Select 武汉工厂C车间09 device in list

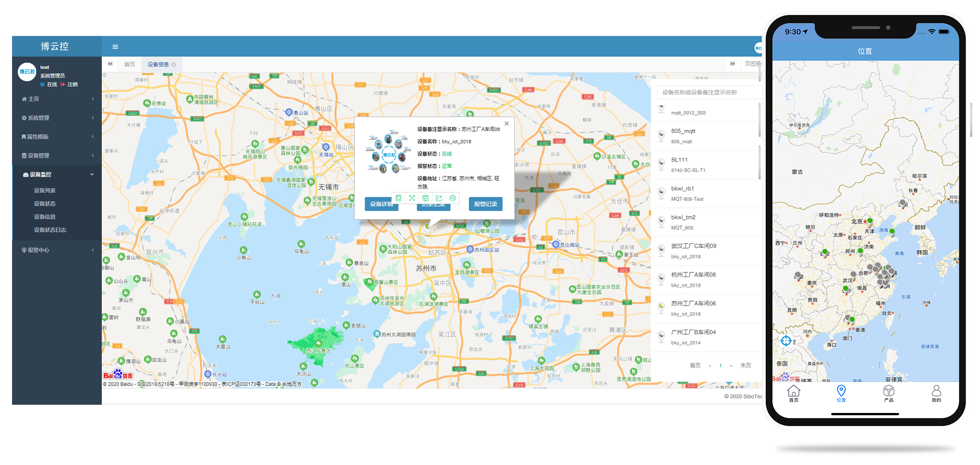(x=706, y=251)
